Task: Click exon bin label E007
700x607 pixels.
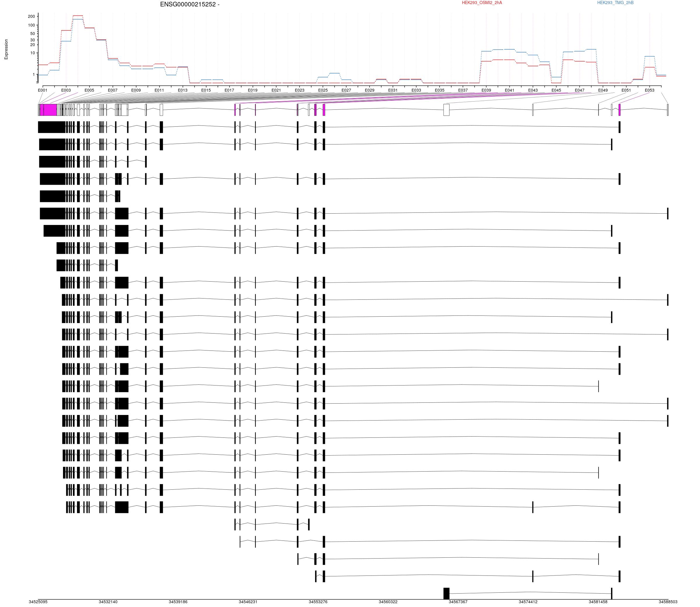Action: (x=113, y=90)
